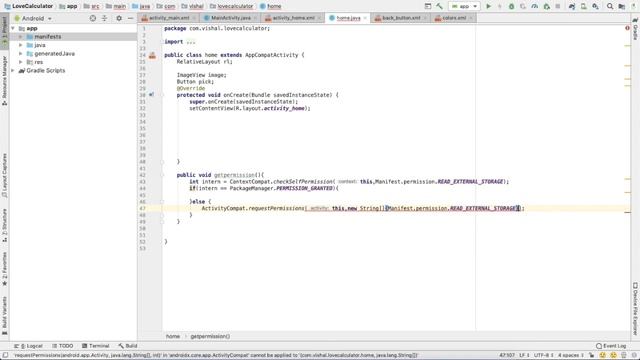Click the 47:107 cursor position in status bar
The width and height of the screenshot is (640, 360).
tap(507, 356)
